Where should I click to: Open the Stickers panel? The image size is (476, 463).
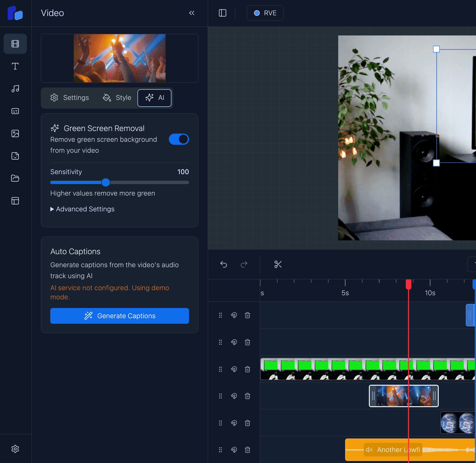point(15,156)
